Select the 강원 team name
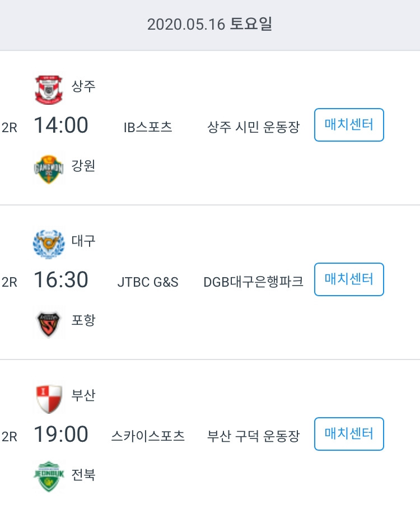 (83, 166)
